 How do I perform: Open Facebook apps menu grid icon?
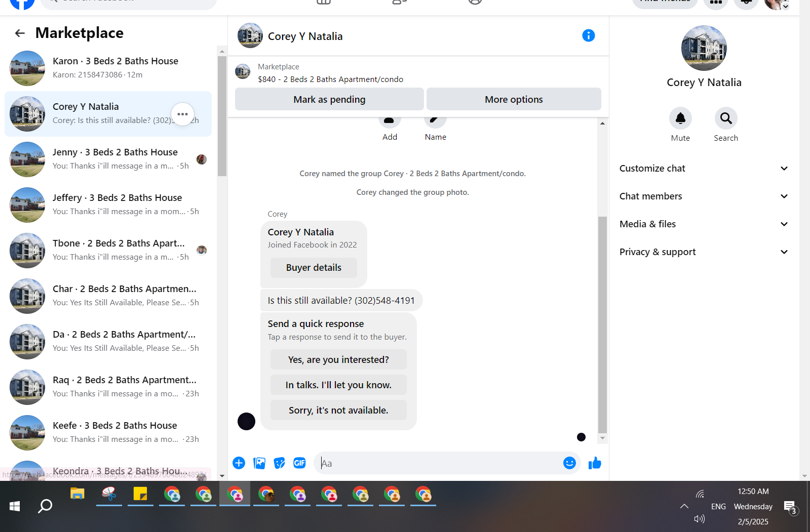[716, 2]
